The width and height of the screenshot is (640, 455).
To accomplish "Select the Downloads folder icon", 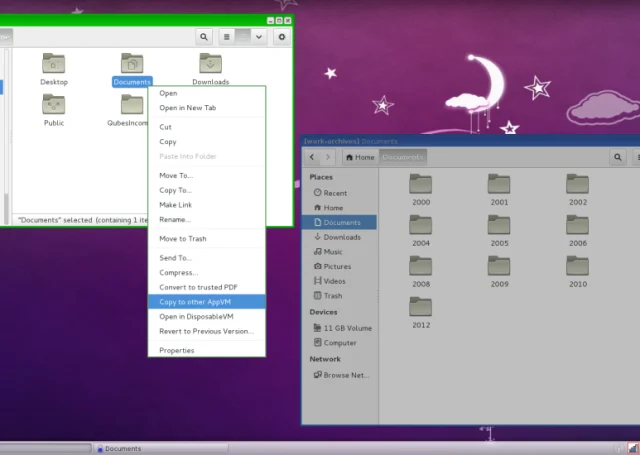I will 210,65.
